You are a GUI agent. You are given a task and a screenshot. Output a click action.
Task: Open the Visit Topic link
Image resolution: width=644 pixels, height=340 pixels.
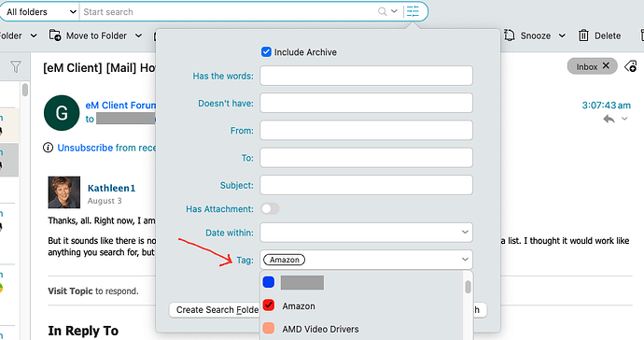70,291
